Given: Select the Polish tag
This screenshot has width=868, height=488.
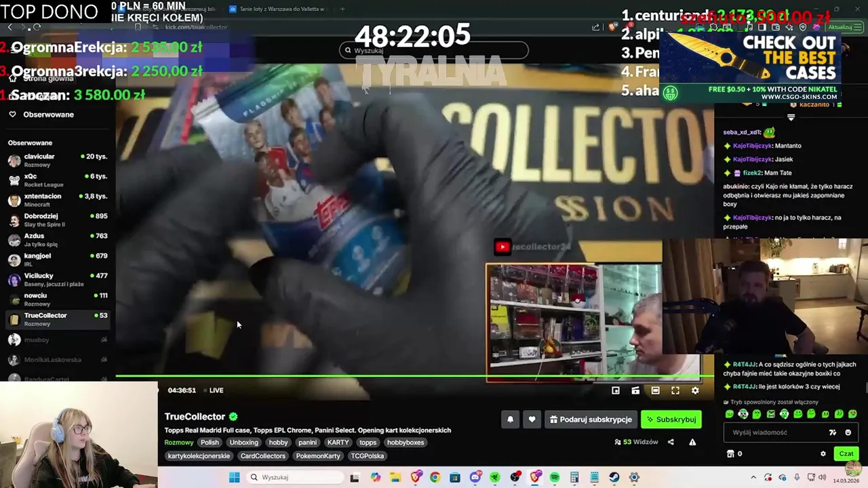Looking at the screenshot, I should [x=210, y=443].
